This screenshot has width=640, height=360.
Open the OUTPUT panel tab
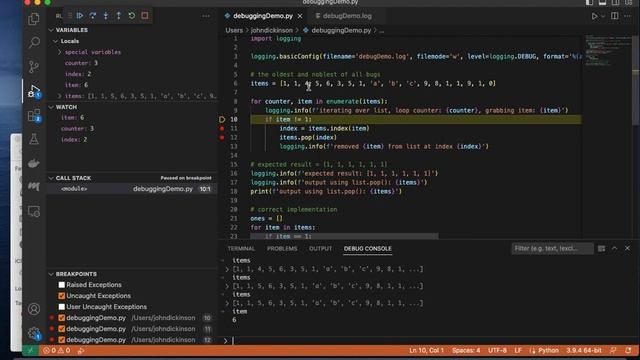pyautogui.click(x=320, y=248)
